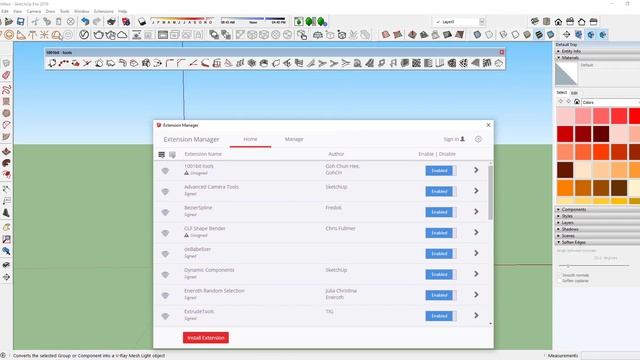The image size is (640, 360).
Task: Expand the Entity Info tray panel
Action: [598, 51]
